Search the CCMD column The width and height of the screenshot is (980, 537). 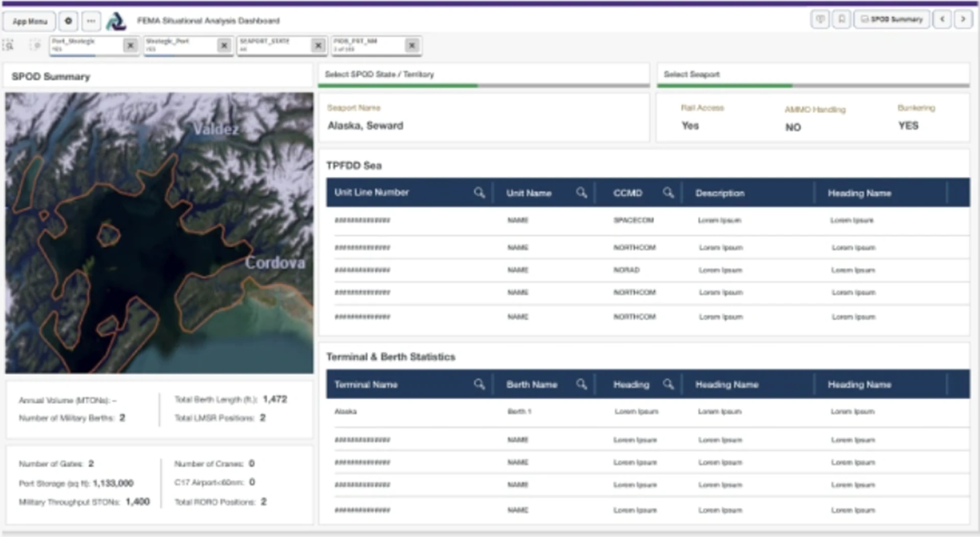(668, 192)
